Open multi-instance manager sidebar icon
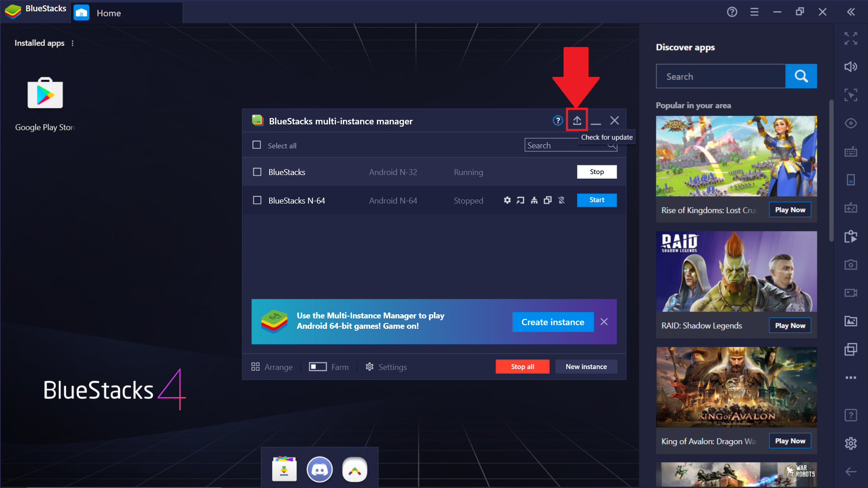Viewport: 868px width, 488px height. click(x=850, y=349)
